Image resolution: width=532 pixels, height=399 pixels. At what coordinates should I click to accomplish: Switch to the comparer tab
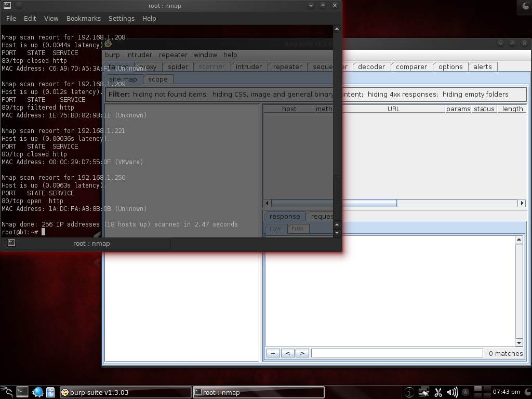tap(411, 66)
